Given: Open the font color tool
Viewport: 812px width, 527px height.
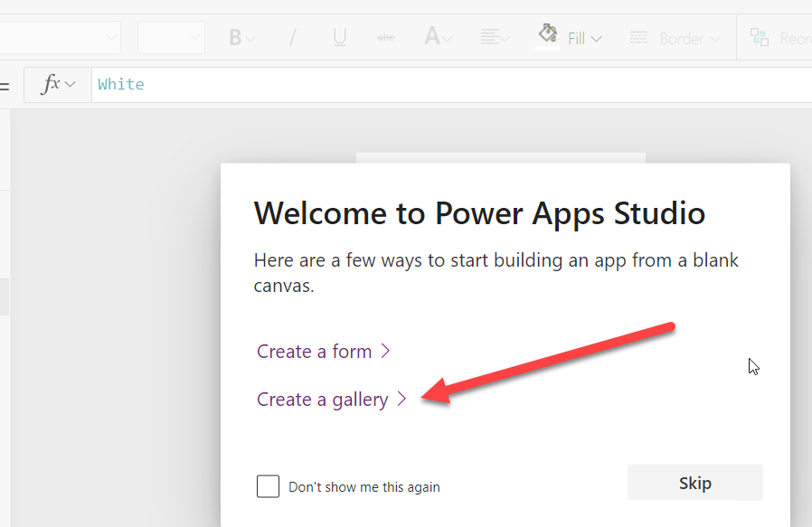Looking at the screenshot, I should tap(431, 37).
